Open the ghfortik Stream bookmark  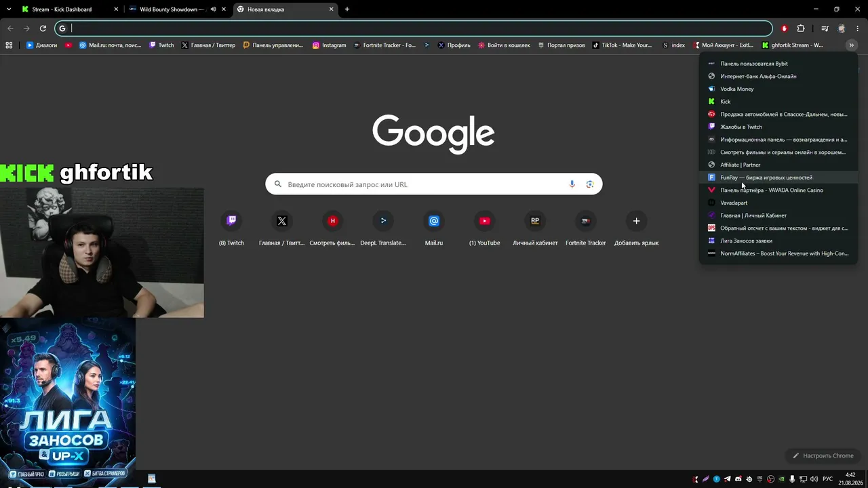coord(792,45)
